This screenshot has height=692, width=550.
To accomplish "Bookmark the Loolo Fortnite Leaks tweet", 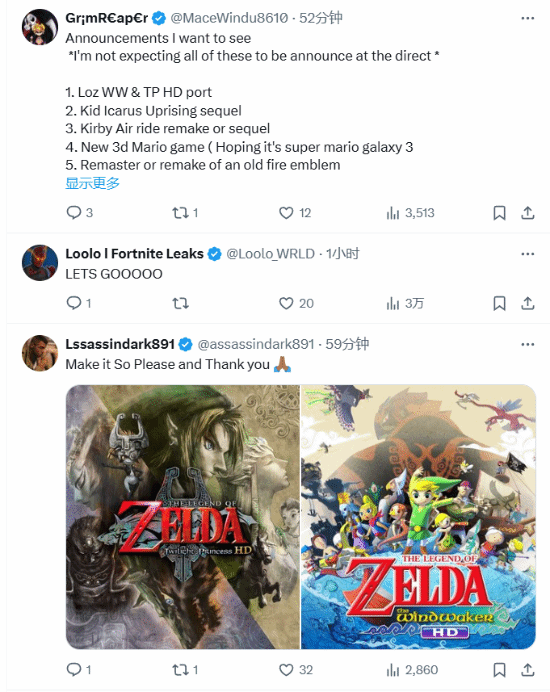I will [x=499, y=304].
